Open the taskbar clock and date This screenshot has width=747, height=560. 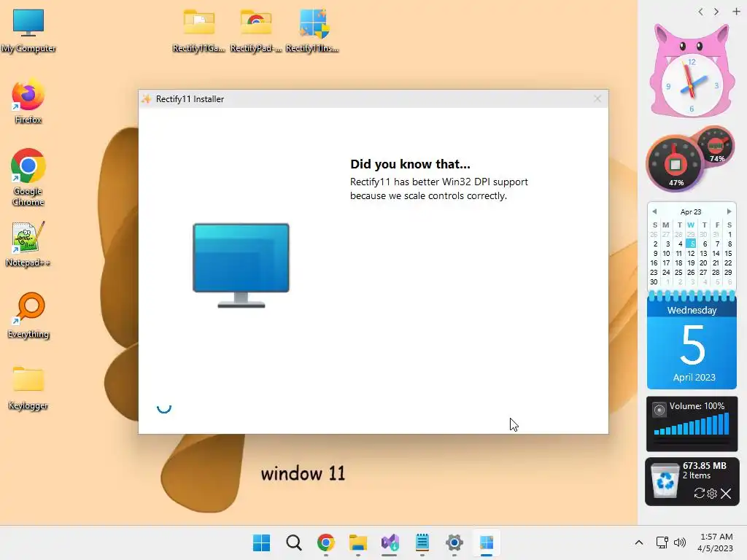(715, 542)
